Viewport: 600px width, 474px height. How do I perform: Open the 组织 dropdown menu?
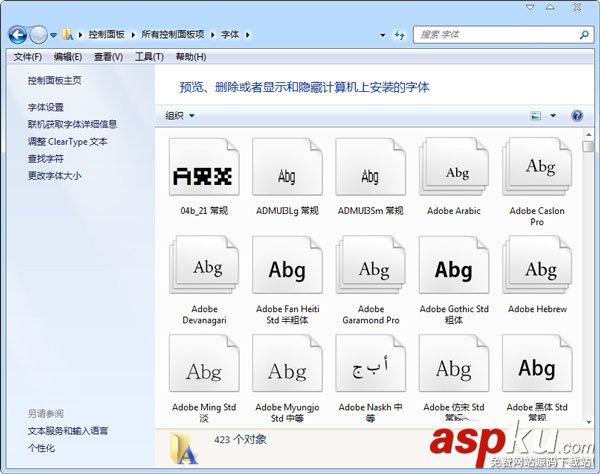(180, 116)
